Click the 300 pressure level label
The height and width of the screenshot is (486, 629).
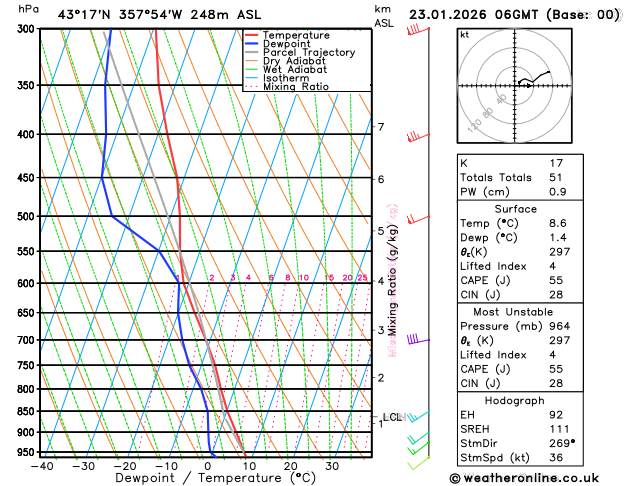pyautogui.click(x=28, y=29)
